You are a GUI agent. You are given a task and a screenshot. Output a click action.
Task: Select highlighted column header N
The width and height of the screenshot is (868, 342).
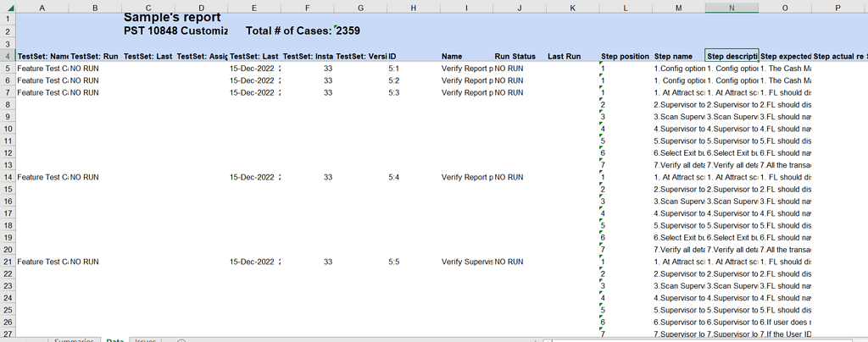(732, 8)
